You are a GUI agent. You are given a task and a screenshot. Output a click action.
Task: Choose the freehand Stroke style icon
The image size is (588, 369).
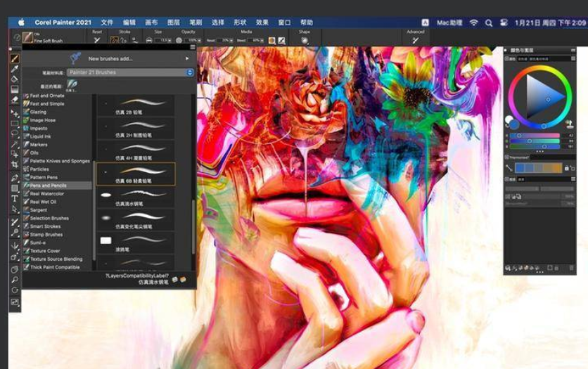point(114,40)
